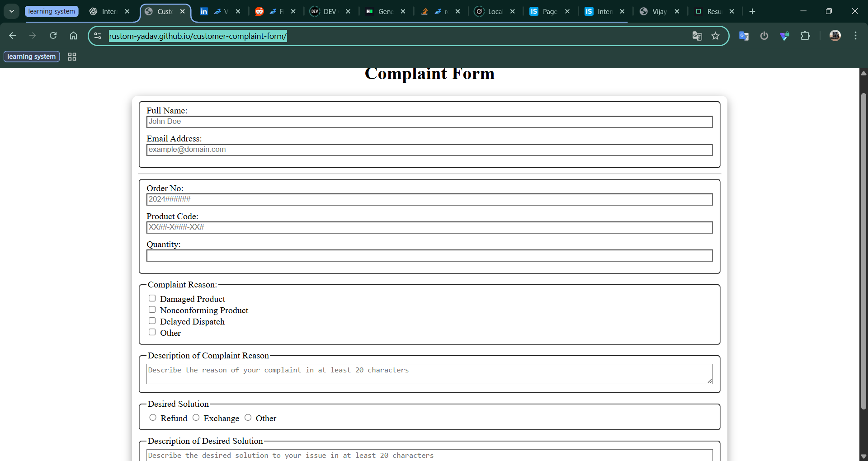Click the page scrollbar up arrow
The height and width of the screenshot is (461, 868).
[863, 73]
